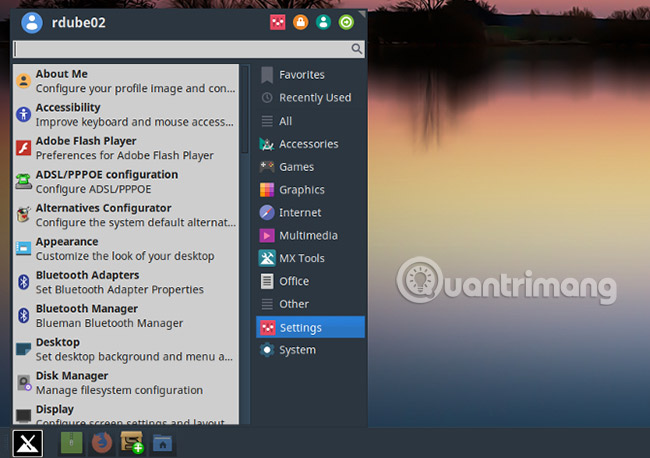Open the Recently Used category
The image size is (650, 458).
point(314,98)
